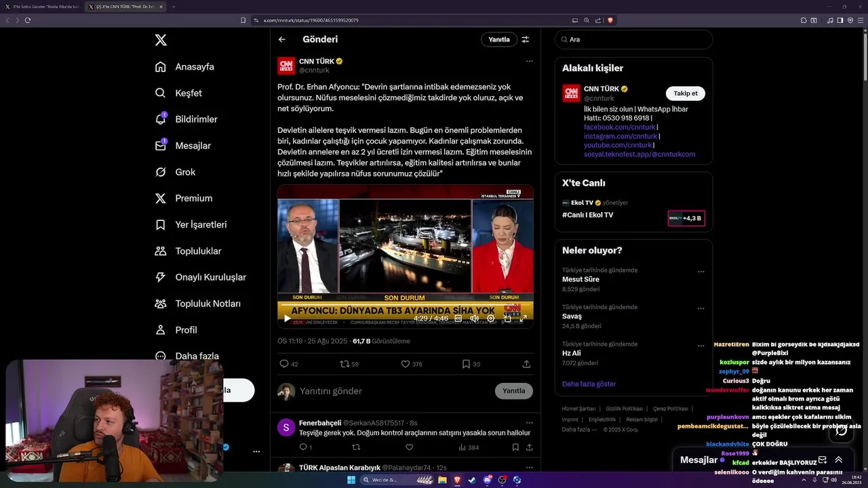Share the Fenerbahçeli reply

[529, 447]
